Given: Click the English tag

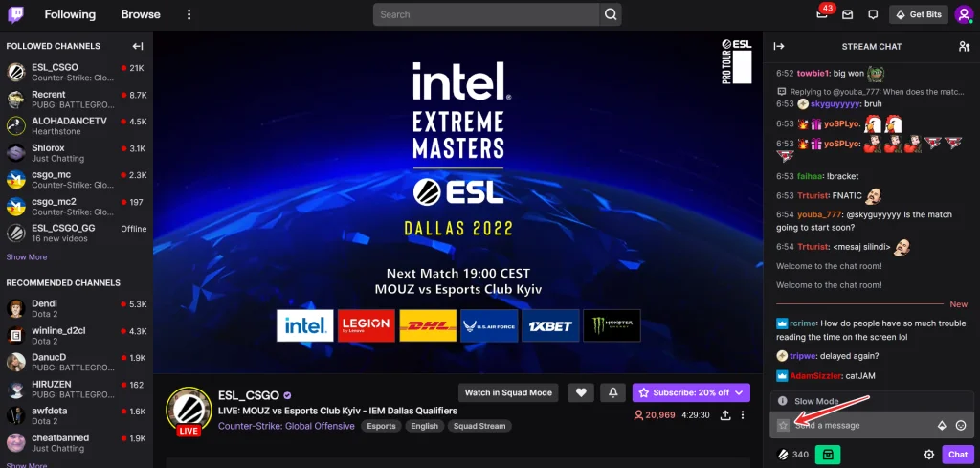Looking at the screenshot, I should [425, 426].
